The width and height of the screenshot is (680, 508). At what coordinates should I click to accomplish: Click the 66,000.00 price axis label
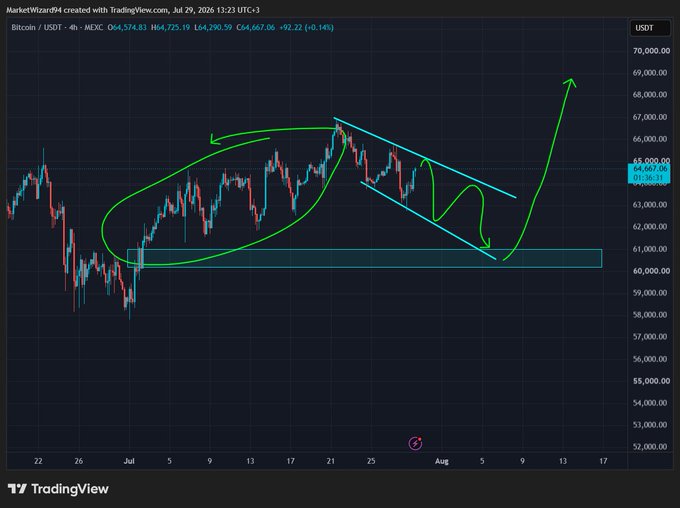coord(650,139)
